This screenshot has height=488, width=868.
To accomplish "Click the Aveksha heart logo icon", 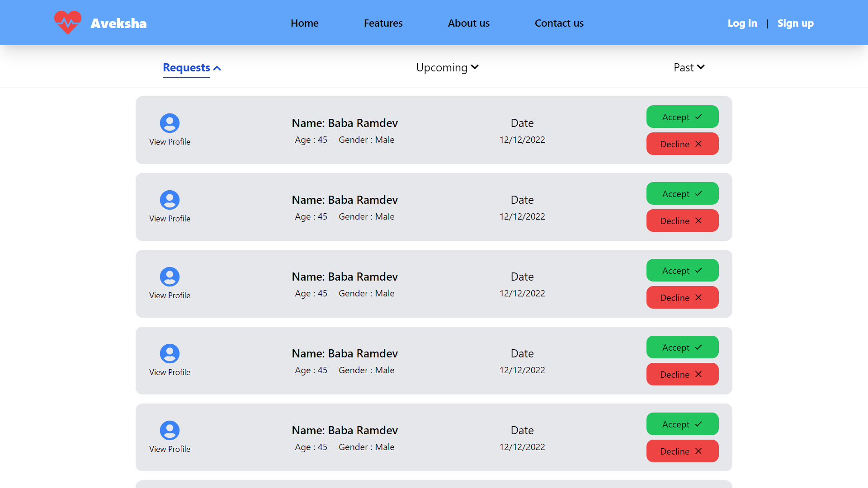I will [x=68, y=23].
